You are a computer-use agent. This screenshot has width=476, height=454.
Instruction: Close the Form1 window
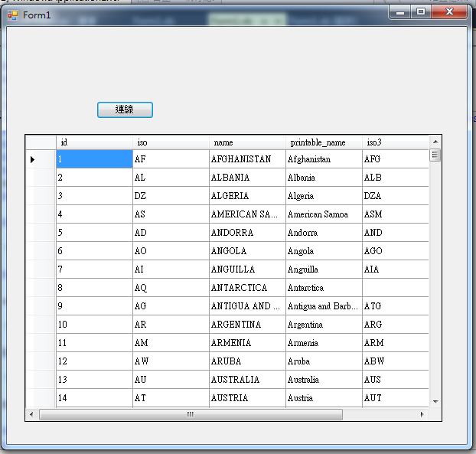click(x=449, y=12)
